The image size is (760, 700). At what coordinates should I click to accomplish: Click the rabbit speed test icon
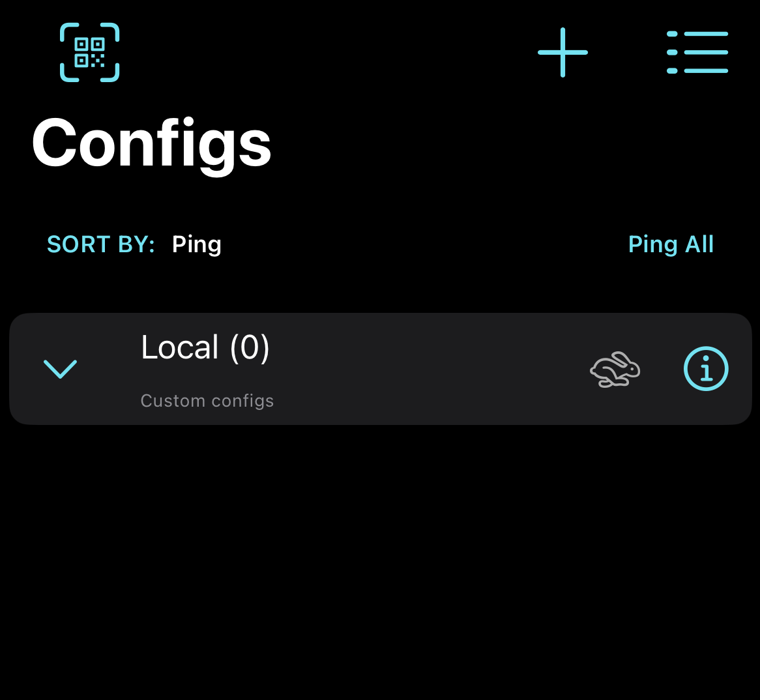[615, 370]
